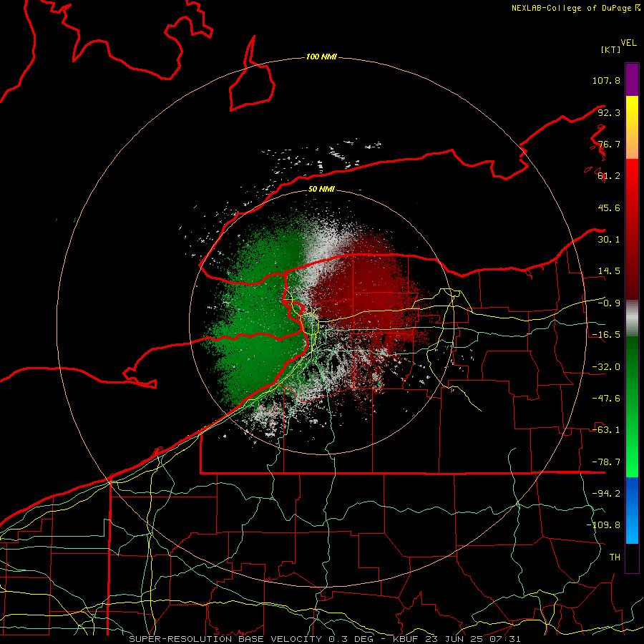
Task: Click the -16.5 legend value
Action: (606, 335)
